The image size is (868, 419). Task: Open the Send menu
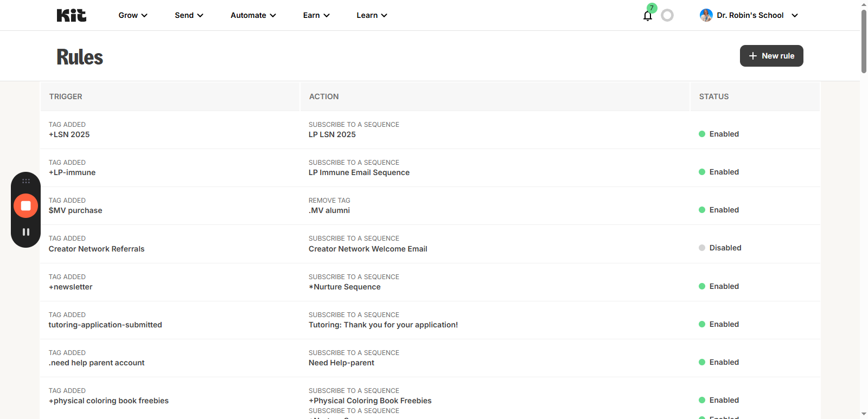point(189,15)
